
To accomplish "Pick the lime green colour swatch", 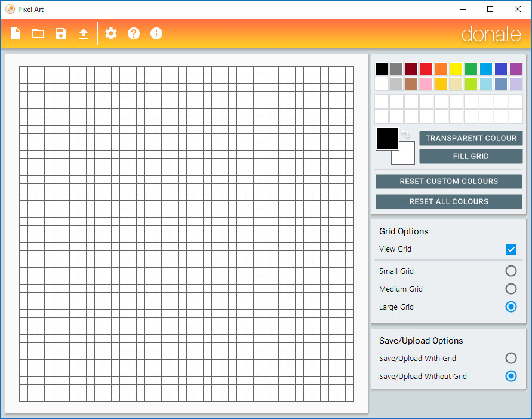I will pyautogui.click(x=471, y=84).
